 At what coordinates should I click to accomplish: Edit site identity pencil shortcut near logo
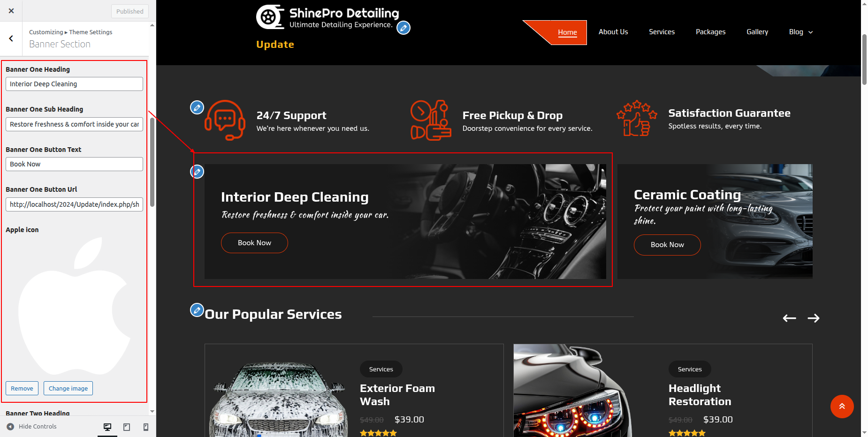[404, 28]
